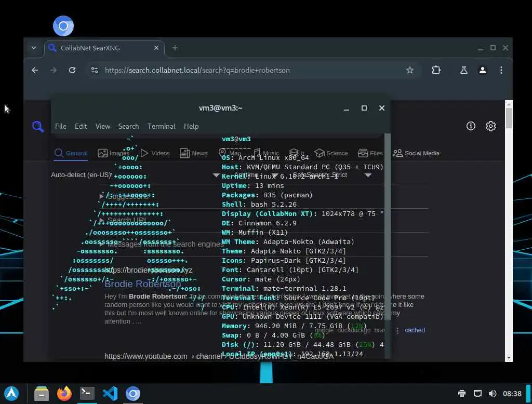Launch Firefox from the taskbar
The image size is (532, 404).
click(64, 394)
